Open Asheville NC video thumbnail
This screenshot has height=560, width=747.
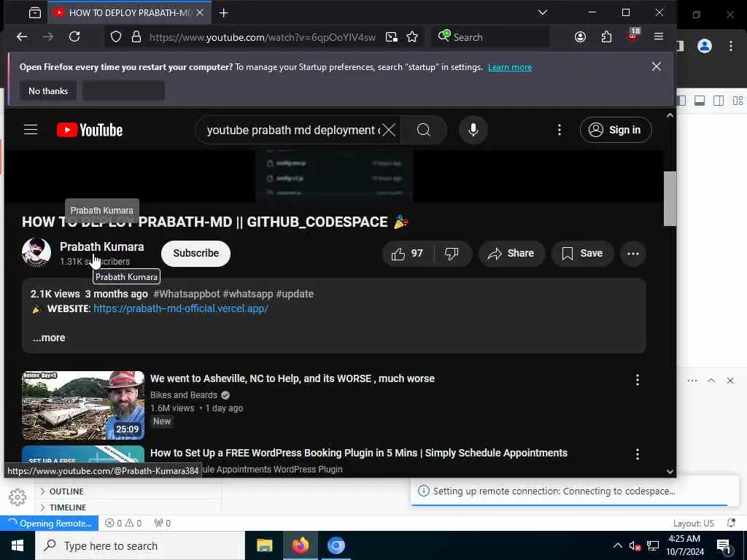click(83, 405)
